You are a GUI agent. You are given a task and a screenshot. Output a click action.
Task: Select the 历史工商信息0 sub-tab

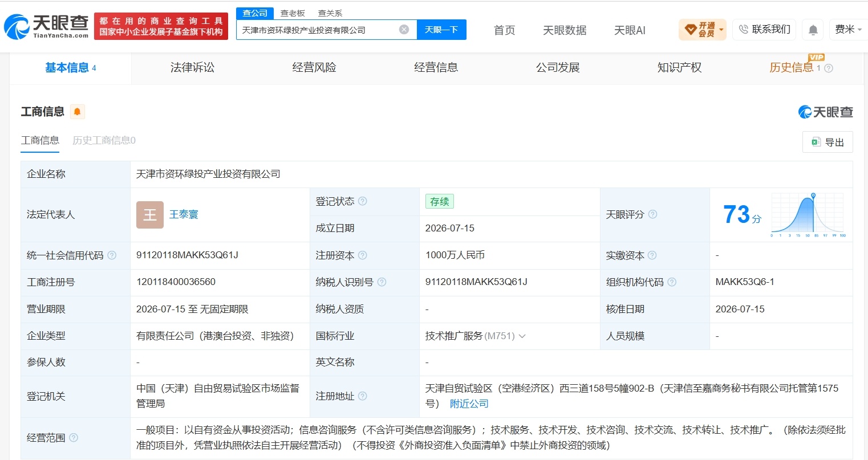[104, 140]
